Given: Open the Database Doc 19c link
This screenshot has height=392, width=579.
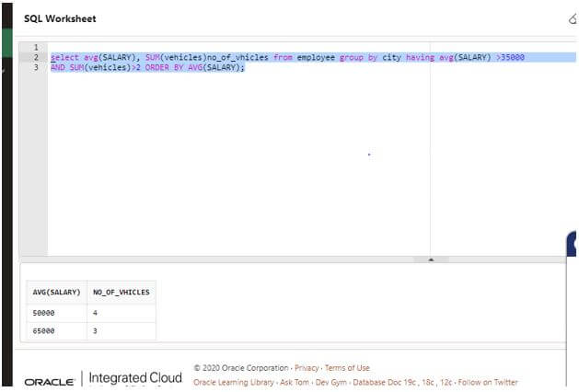Looking at the screenshot, I should pos(384,382).
